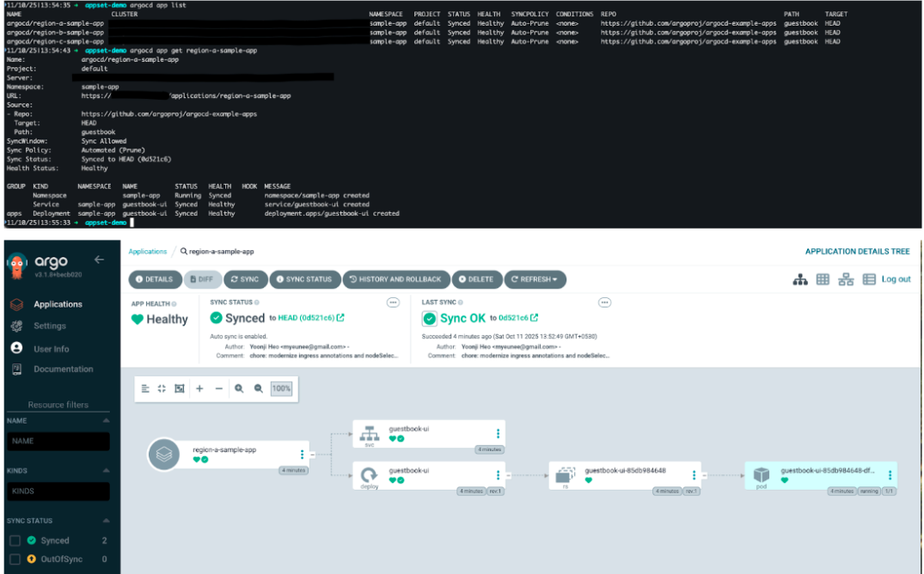Switch to network view using the toolbar icon
Viewport: 924px width, 574px height.
pos(847,279)
